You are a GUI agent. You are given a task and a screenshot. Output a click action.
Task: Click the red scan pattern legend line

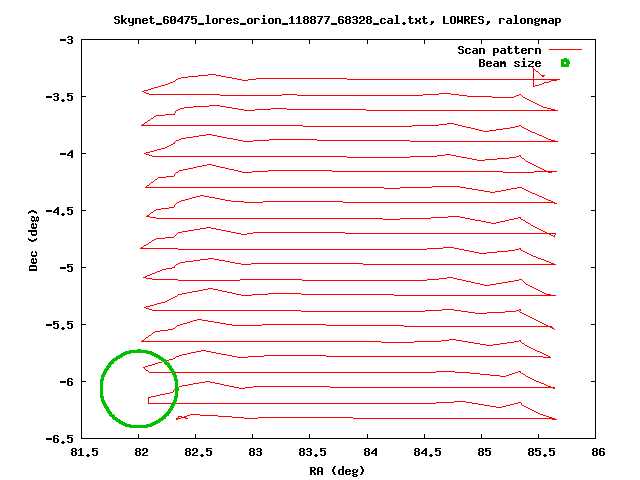pos(565,50)
